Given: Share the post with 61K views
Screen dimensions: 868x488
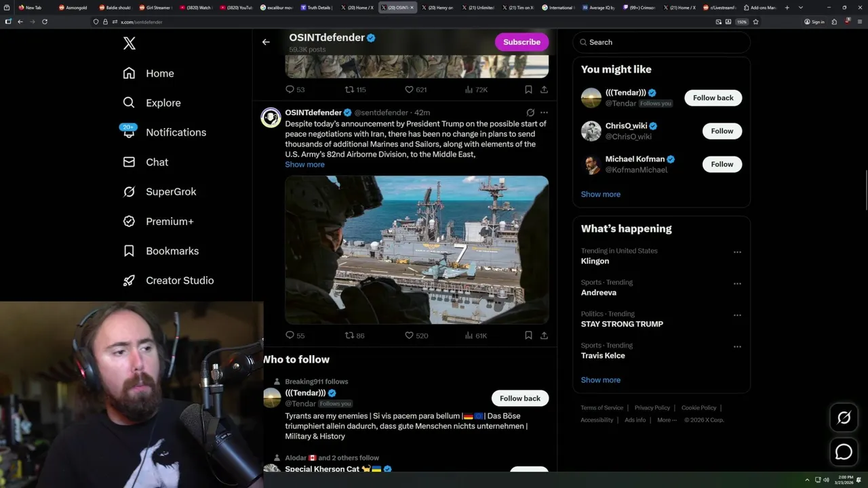Looking at the screenshot, I should [544, 335].
